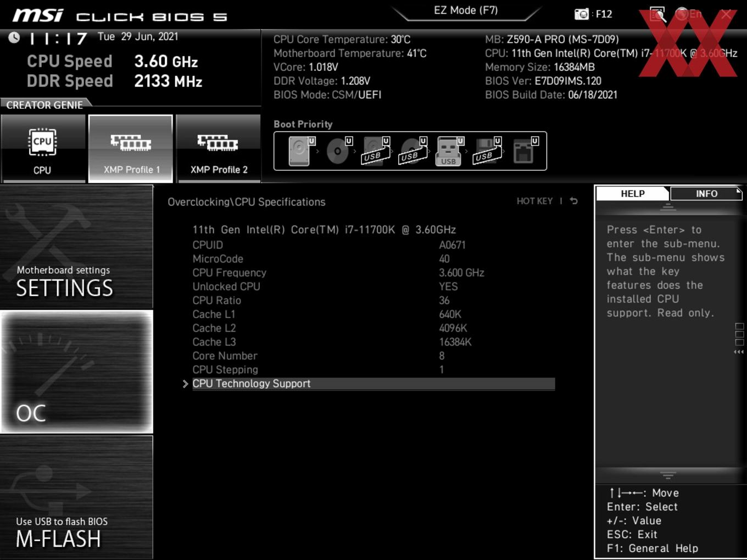Click the Cache L2 row label
Image resolution: width=747 pixels, height=560 pixels.
coord(214,328)
